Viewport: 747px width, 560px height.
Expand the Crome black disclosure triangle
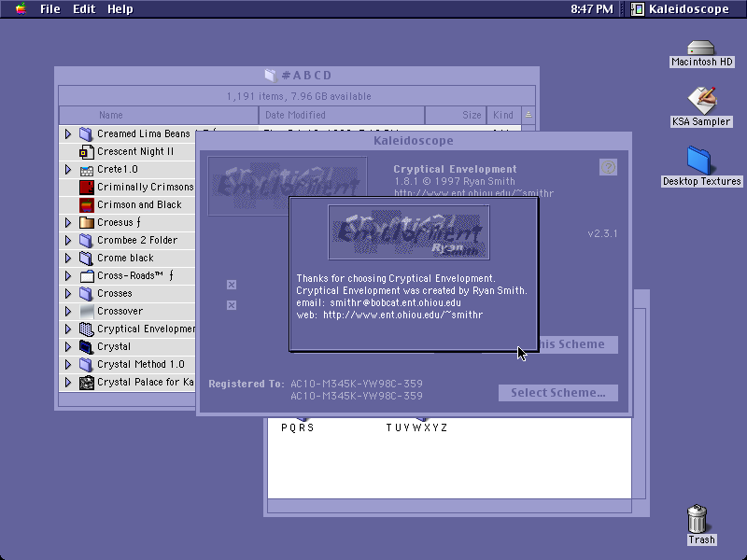click(68, 259)
